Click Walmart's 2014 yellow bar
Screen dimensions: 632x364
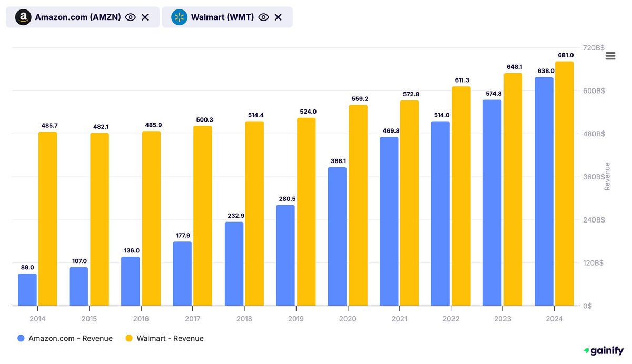[x=48, y=218]
